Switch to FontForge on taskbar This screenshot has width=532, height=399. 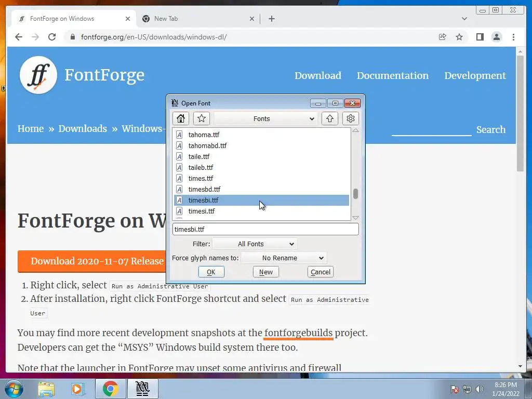[x=142, y=389]
